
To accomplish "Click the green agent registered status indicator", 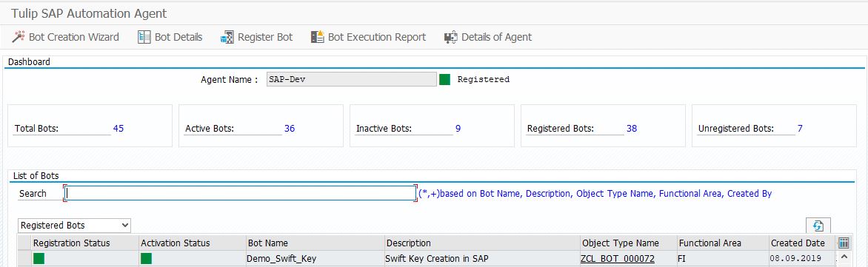I will (x=444, y=79).
